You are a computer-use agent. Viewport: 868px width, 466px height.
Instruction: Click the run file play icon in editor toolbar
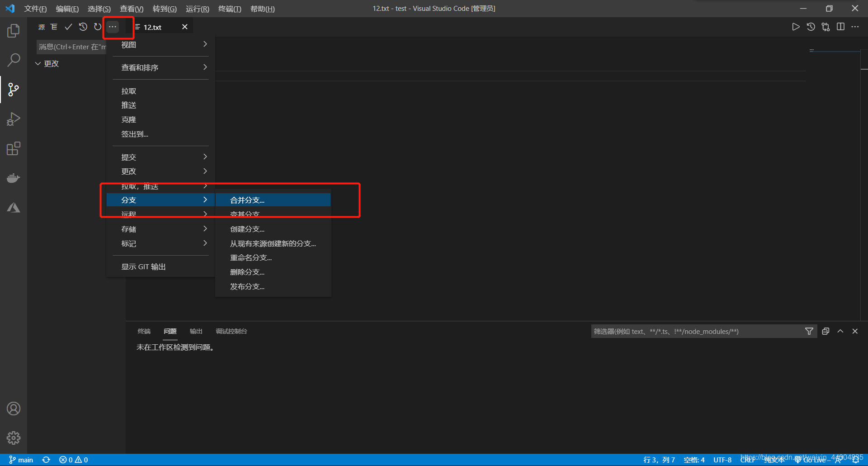coord(796,27)
